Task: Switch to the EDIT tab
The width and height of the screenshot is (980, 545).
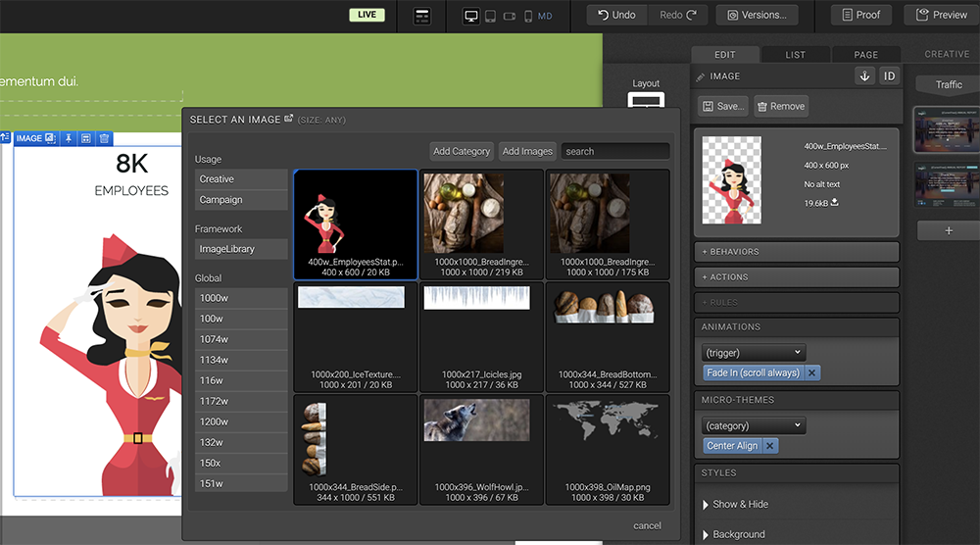Action: point(725,54)
